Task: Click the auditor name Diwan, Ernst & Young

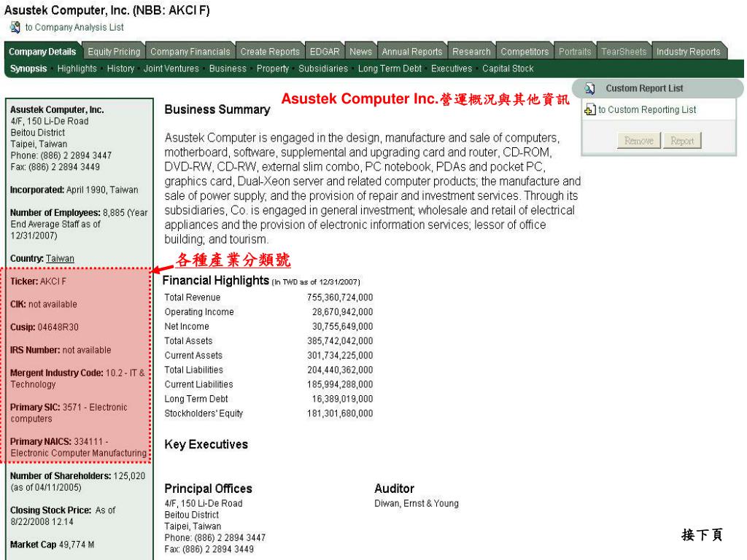Action: tap(417, 504)
